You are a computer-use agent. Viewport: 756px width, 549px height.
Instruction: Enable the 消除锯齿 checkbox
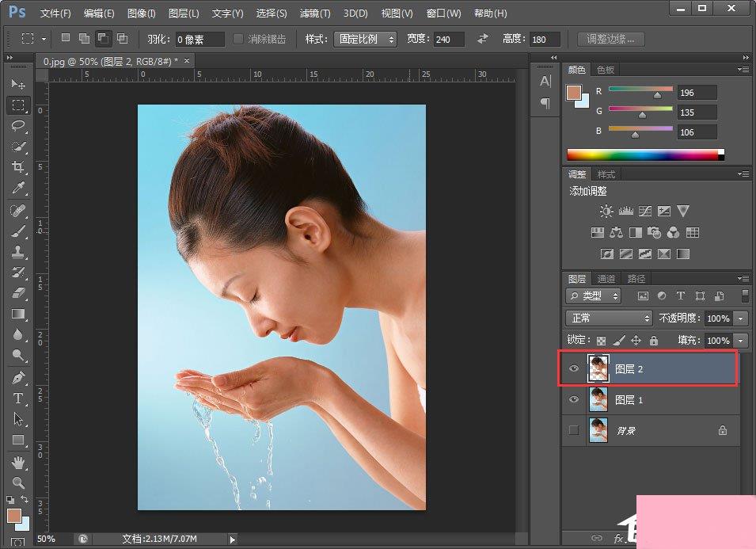pos(237,39)
